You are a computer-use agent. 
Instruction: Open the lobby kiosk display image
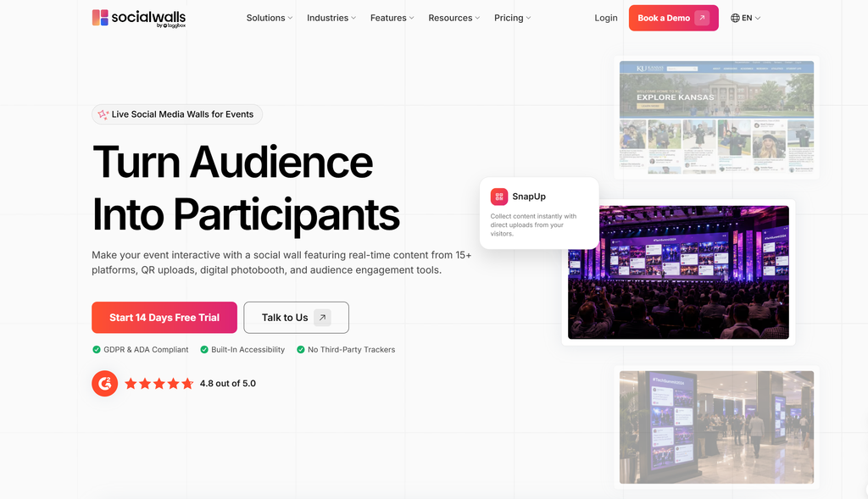pyautogui.click(x=716, y=427)
